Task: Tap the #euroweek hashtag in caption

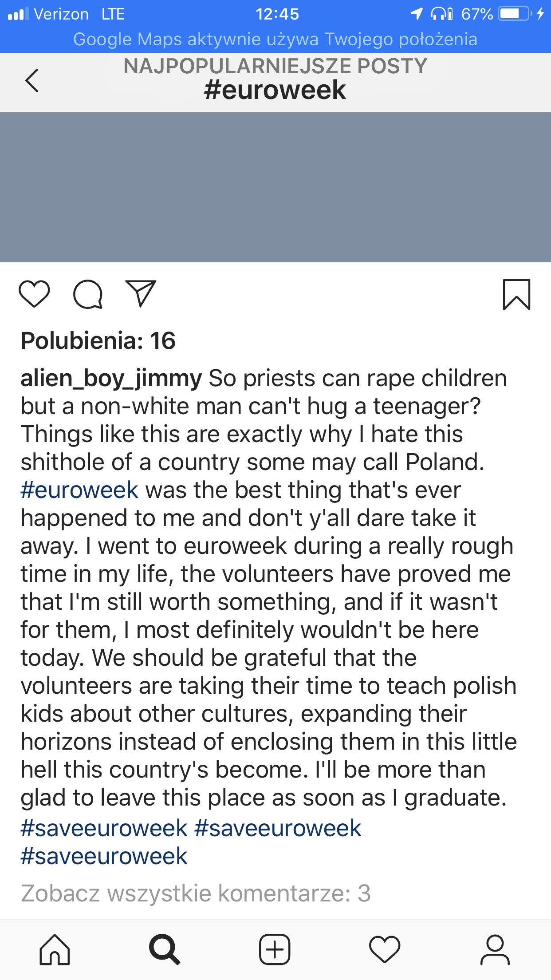Action: (79, 490)
